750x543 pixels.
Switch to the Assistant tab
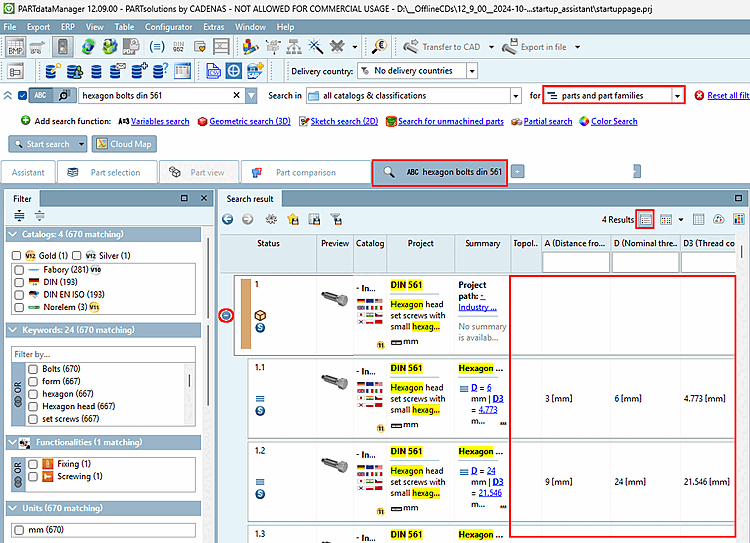tap(28, 172)
